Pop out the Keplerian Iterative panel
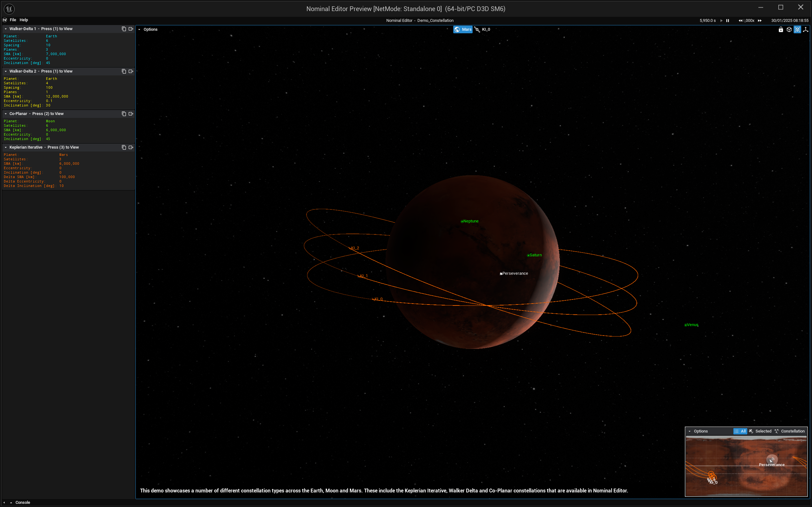The width and height of the screenshot is (812, 507). coord(131,147)
